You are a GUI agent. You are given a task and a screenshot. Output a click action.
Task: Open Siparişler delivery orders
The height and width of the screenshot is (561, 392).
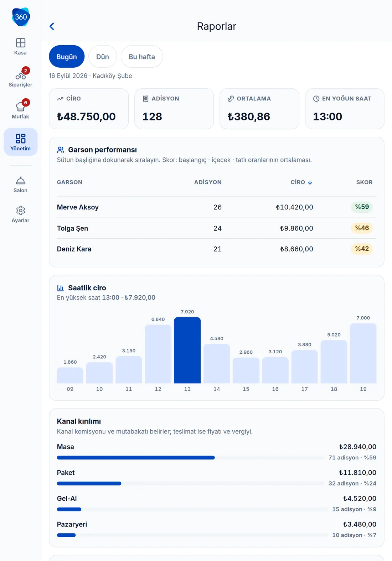pos(20,78)
